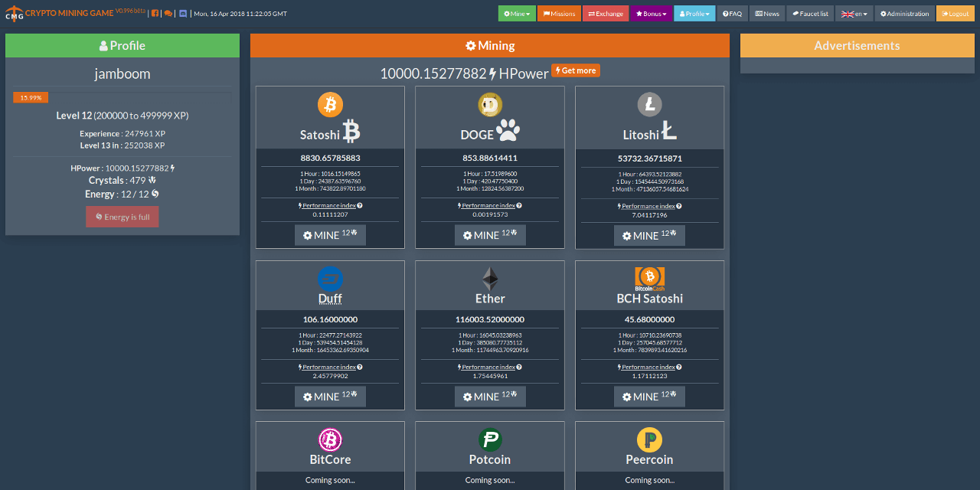Open the Faucet list page
This screenshot has height=490, width=980.
tap(810, 14)
